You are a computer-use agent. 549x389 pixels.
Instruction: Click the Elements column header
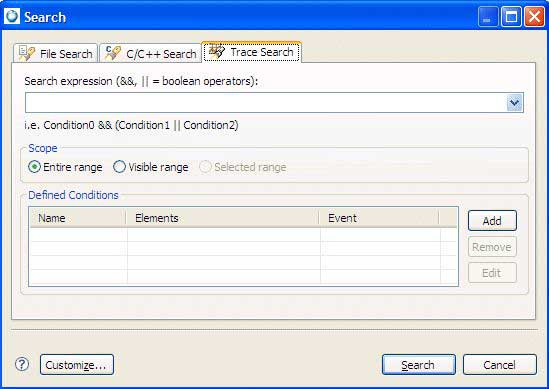(223, 218)
